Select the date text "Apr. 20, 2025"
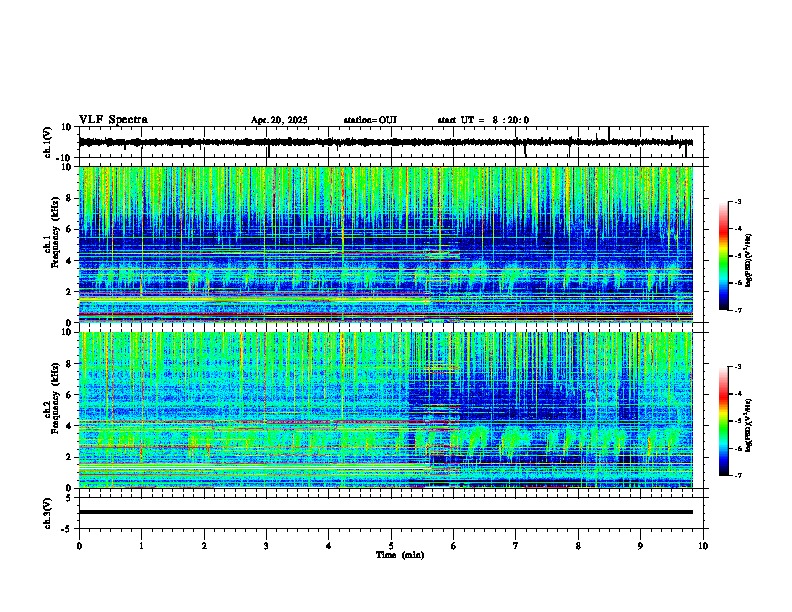This screenshot has width=792, height=612. (x=279, y=120)
